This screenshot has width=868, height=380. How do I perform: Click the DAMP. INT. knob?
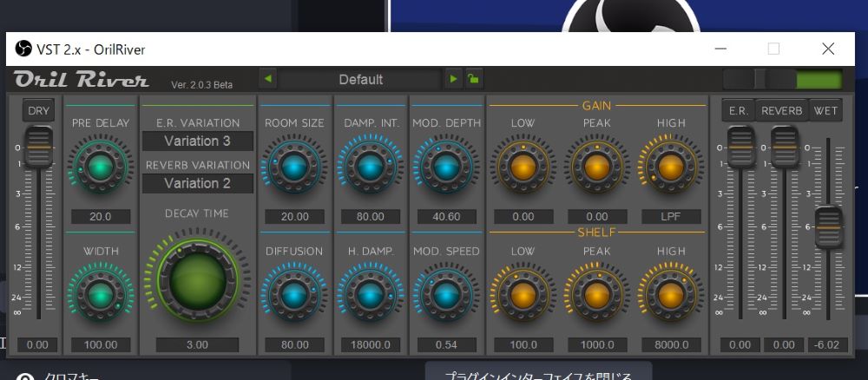[371, 167]
